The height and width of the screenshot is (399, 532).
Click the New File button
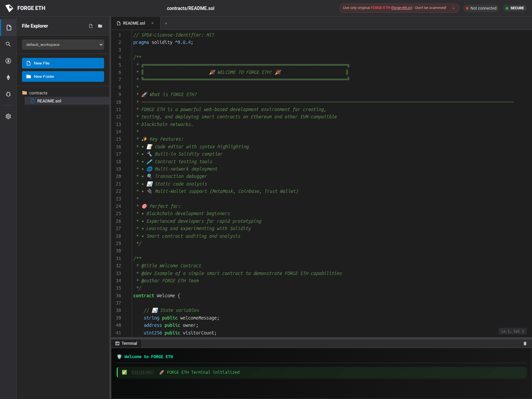63,63
